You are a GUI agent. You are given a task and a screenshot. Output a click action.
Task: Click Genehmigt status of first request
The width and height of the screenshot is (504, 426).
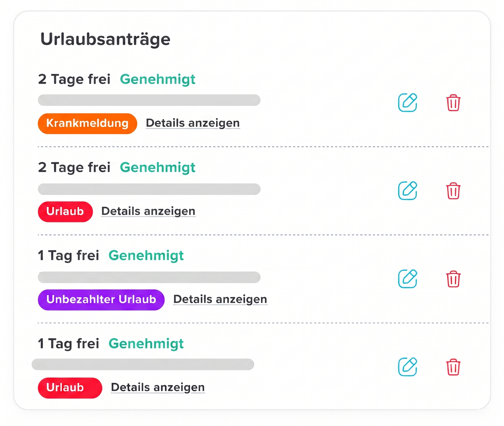tap(157, 79)
